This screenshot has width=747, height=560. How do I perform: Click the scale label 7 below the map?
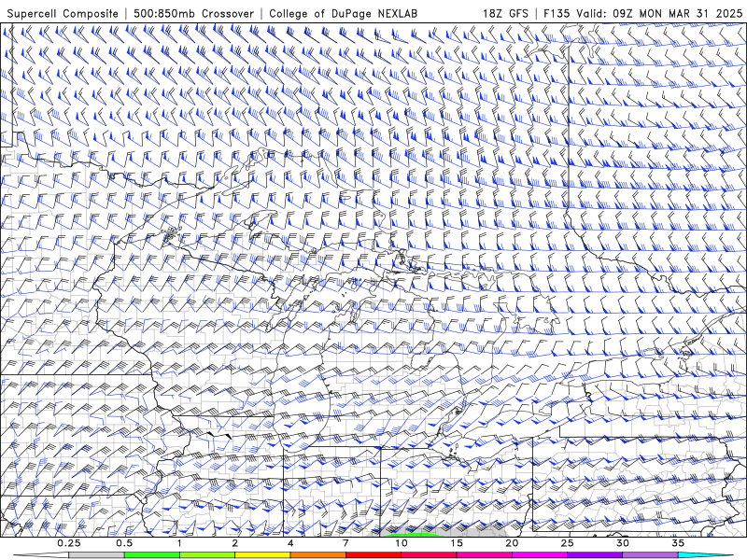coord(345,543)
